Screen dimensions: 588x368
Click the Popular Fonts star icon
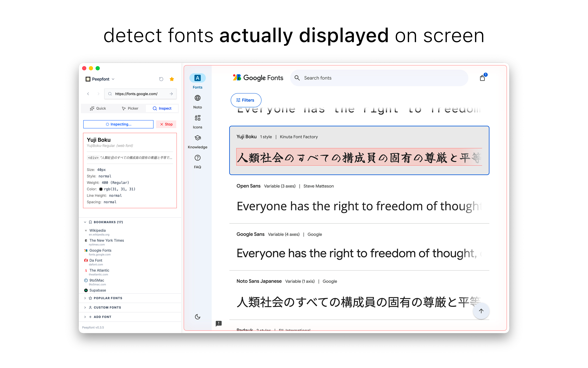(90, 298)
